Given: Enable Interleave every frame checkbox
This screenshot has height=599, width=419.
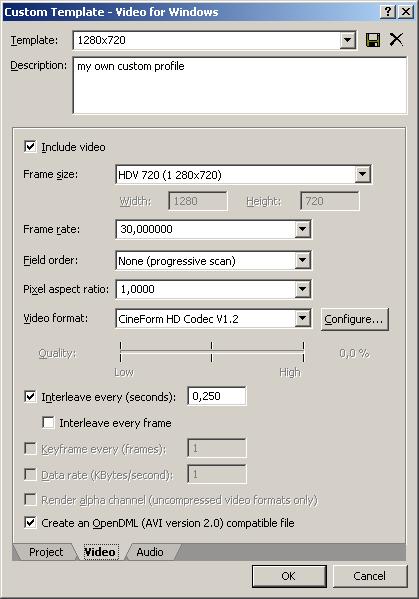Looking at the screenshot, I should (x=48, y=423).
